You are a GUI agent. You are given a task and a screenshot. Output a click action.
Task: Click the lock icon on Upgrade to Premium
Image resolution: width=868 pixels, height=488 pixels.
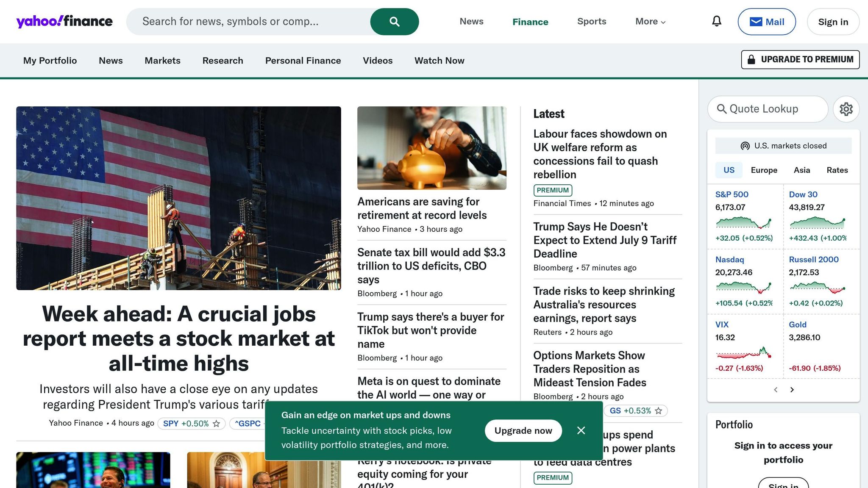(751, 59)
